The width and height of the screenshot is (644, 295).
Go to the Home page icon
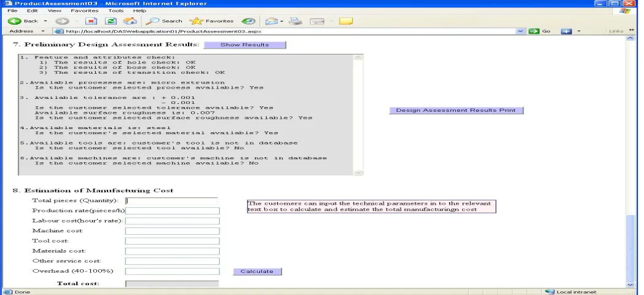click(x=130, y=21)
